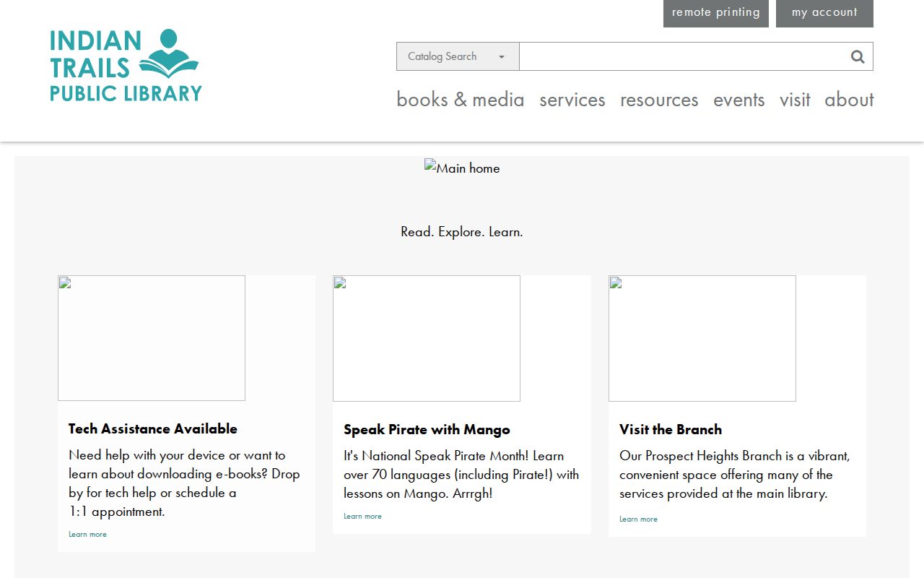
Task: Open the events menu
Action: [x=739, y=100]
